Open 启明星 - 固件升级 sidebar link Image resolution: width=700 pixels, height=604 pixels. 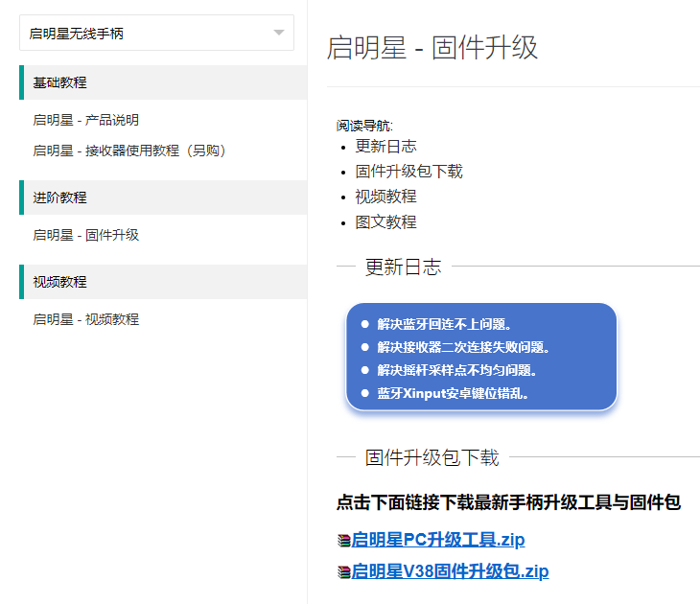point(85,235)
